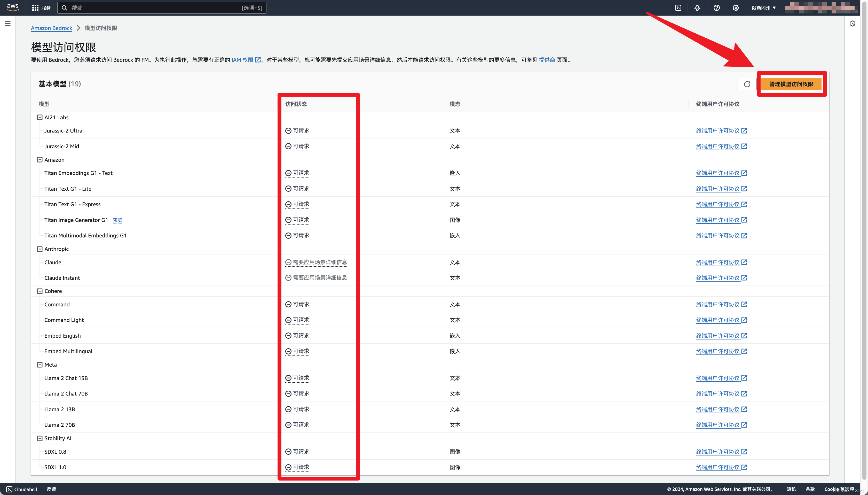
Task: Click into the top search field
Action: [162, 7]
